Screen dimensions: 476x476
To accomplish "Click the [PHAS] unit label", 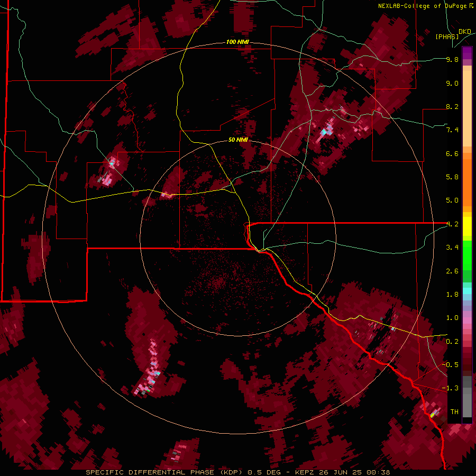I will tap(447, 36).
